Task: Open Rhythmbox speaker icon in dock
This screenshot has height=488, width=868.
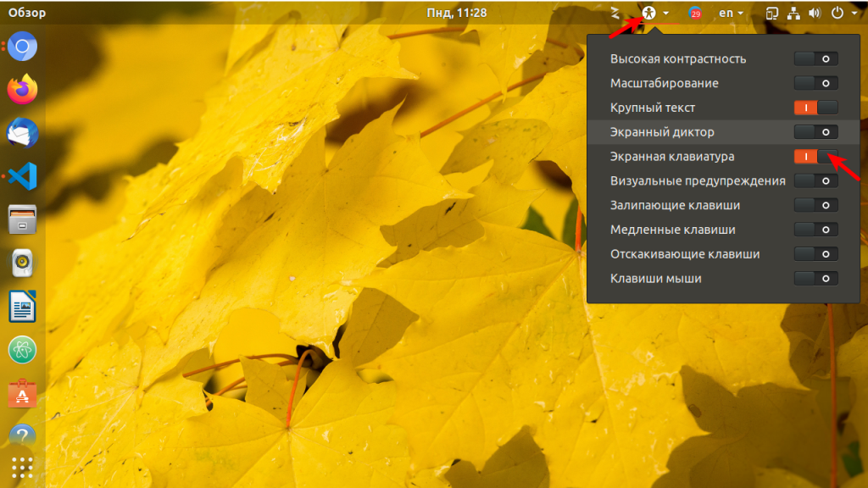Action: pyautogui.click(x=22, y=263)
